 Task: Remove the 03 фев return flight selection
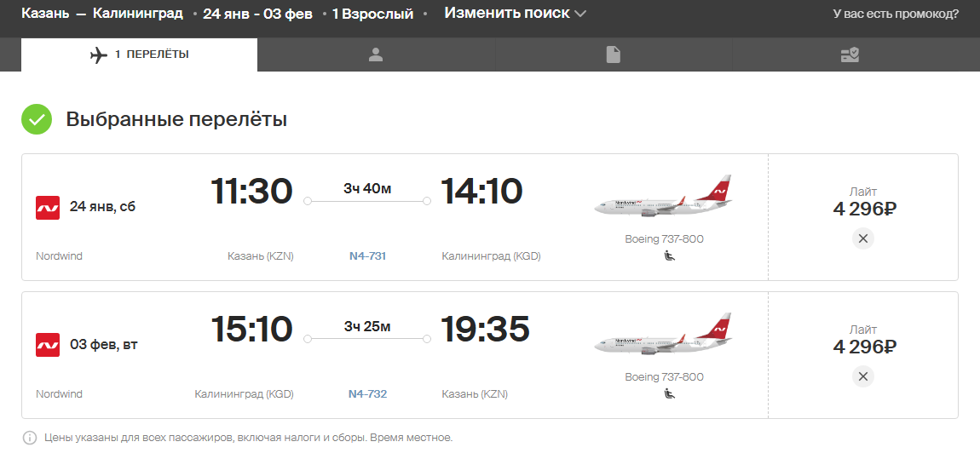[x=863, y=376]
